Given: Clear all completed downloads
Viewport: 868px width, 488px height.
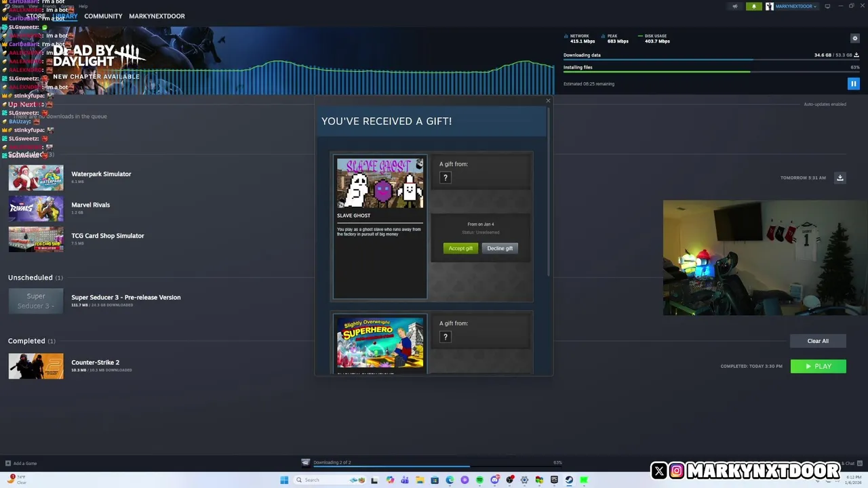Looking at the screenshot, I should click(x=818, y=341).
